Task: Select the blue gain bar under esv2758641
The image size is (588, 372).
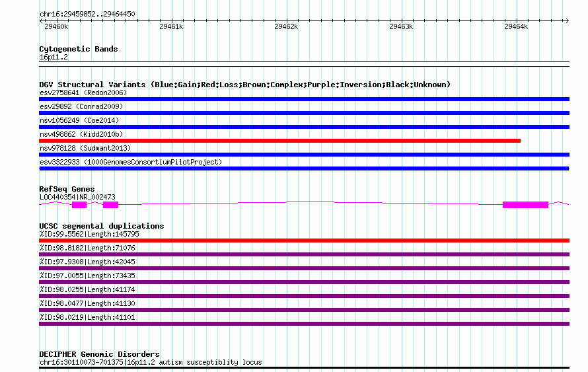Action: point(304,99)
